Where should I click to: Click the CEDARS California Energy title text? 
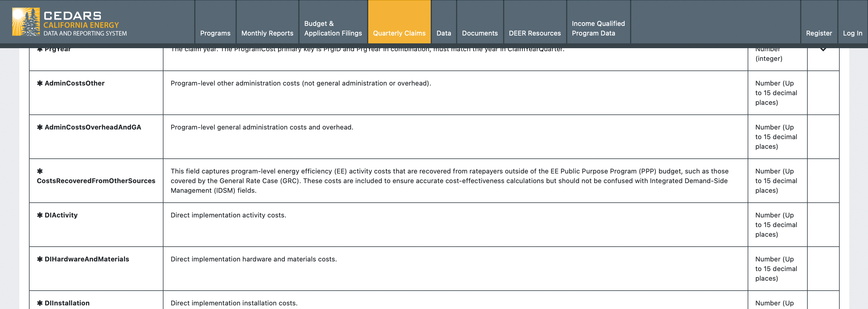[x=85, y=23]
